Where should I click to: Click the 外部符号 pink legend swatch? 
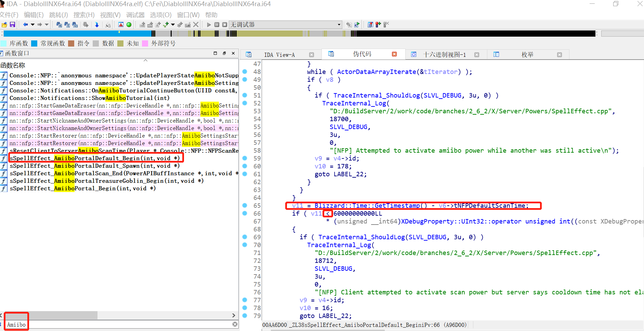pos(145,43)
